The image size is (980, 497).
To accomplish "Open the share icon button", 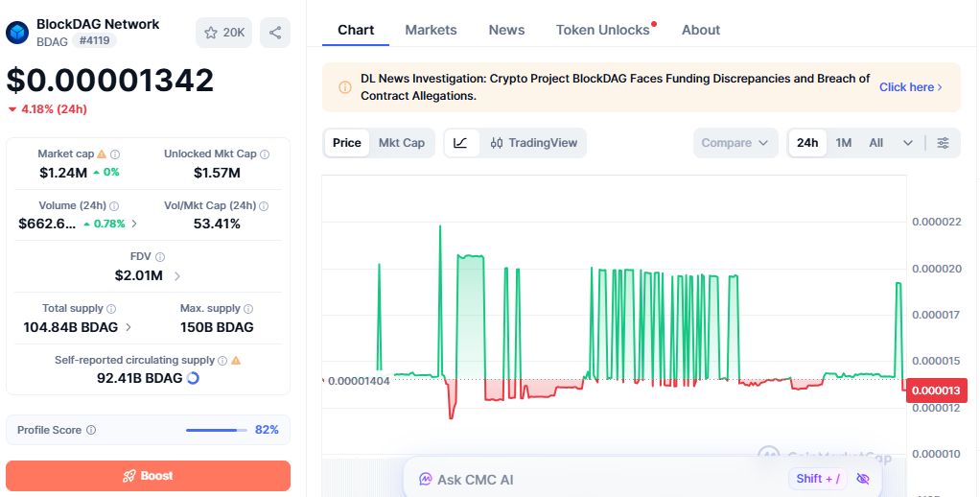I will (x=275, y=33).
